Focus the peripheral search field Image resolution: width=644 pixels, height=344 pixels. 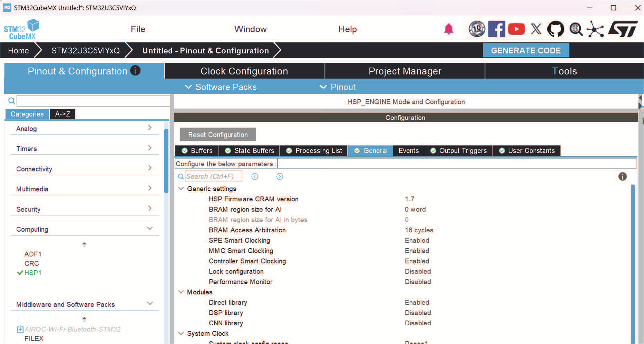[x=93, y=101]
